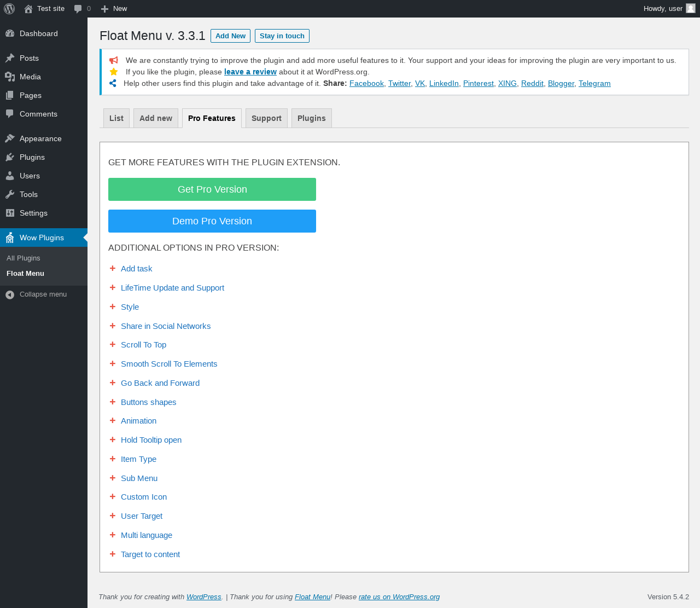The height and width of the screenshot is (608, 700).
Task: Click the Appearance paintbrush icon
Action: [x=10, y=138]
